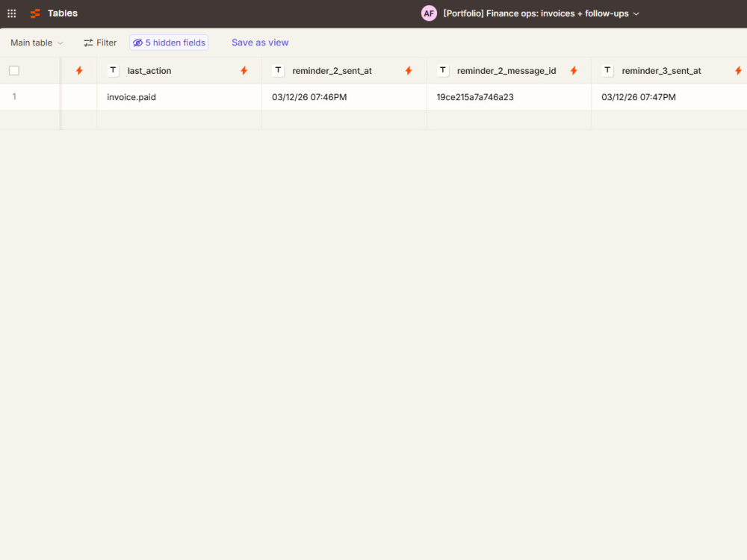Click lightning icon in last_action header
Image resolution: width=747 pixels, height=560 pixels.
[x=244, y=70]
